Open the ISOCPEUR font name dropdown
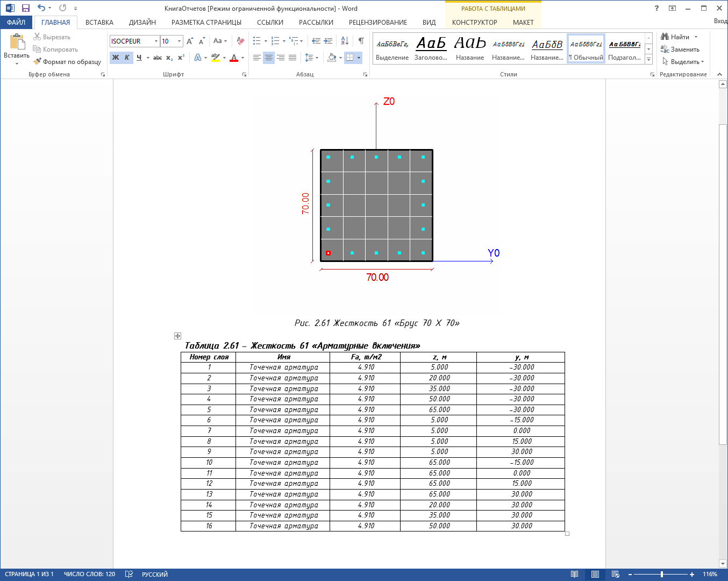The width and height of the screenshot is (728, 581). tap(156, 41)
